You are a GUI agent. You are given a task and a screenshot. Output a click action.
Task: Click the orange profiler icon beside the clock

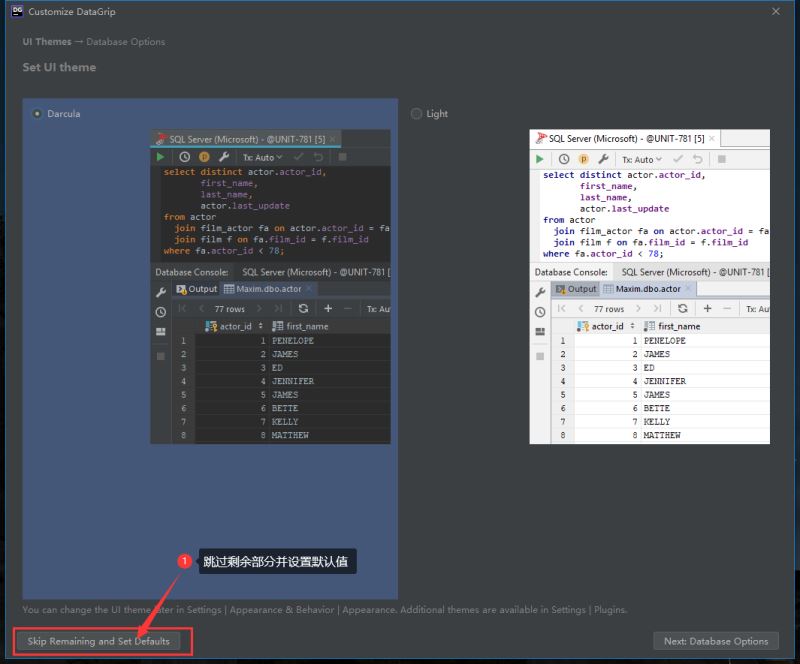[204, 157]
